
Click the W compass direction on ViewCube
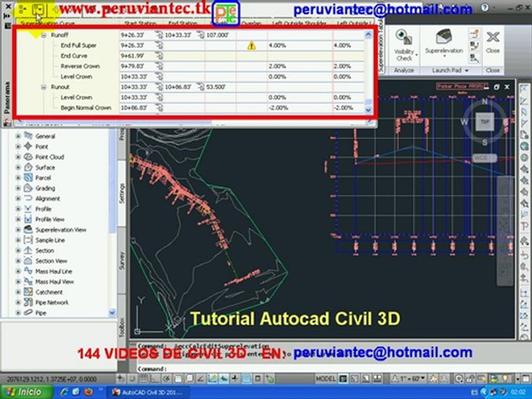click(464, 122)
